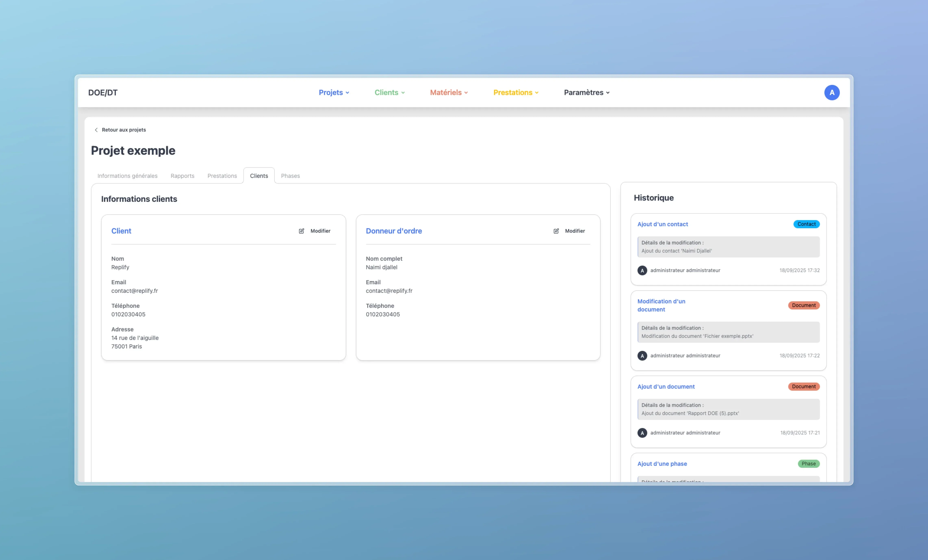The height and width of the screenshot is (560, 928).
Task: Open the Prestations navigation dropdown
Action: [x=516, y=93]
